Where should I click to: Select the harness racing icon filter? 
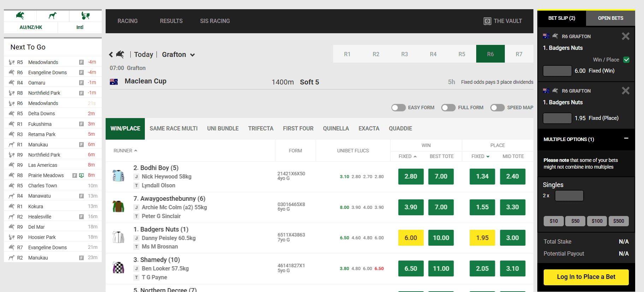(85, 16)
